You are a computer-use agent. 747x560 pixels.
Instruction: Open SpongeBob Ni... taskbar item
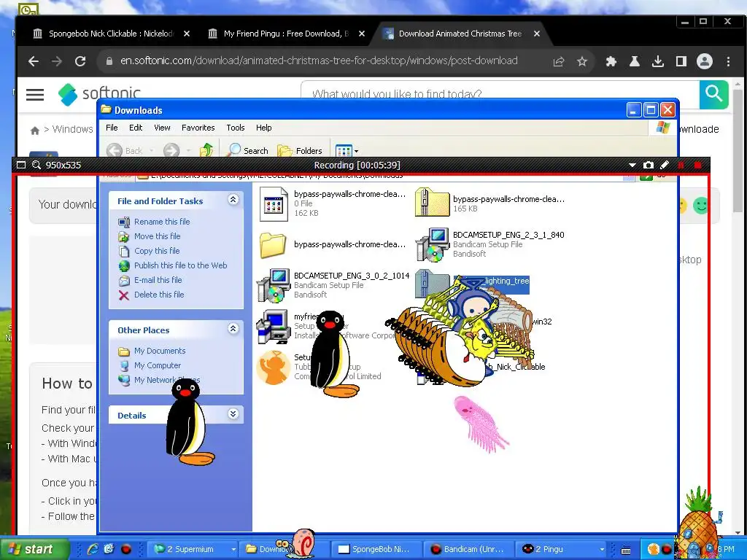(x=376, y=549)
